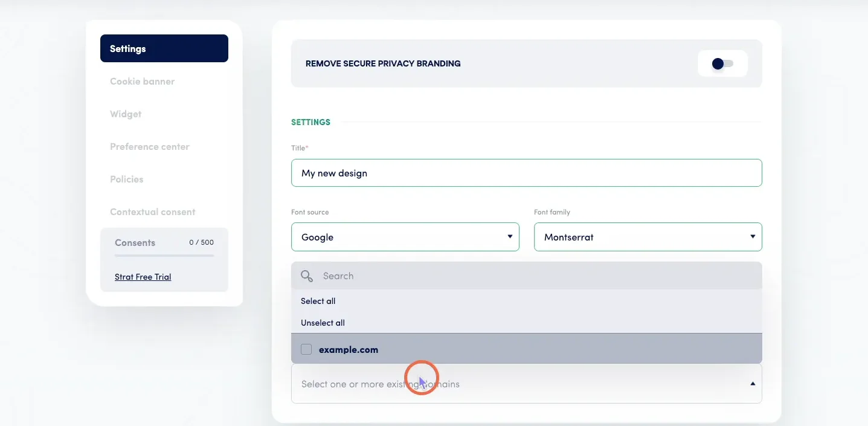The height and width of the screenshot is (426, 868).
Task: Click the Title field containing My new design
Action: coord(526,173)
